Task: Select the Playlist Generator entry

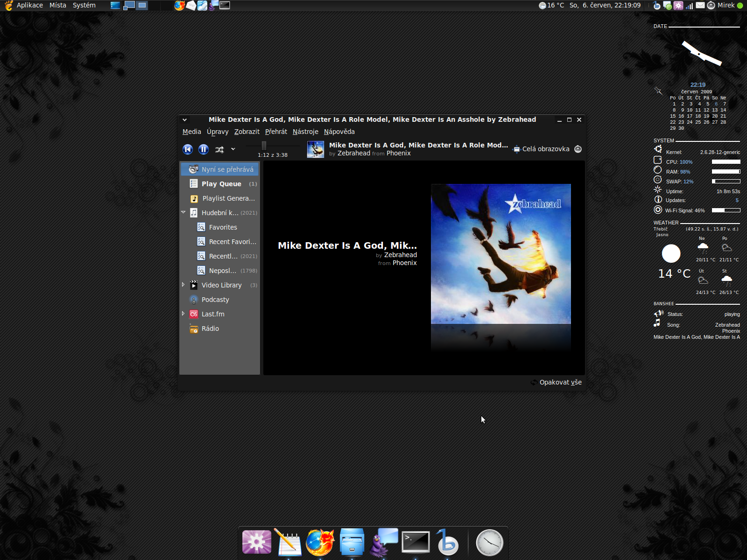Action: tap(220, 198)
